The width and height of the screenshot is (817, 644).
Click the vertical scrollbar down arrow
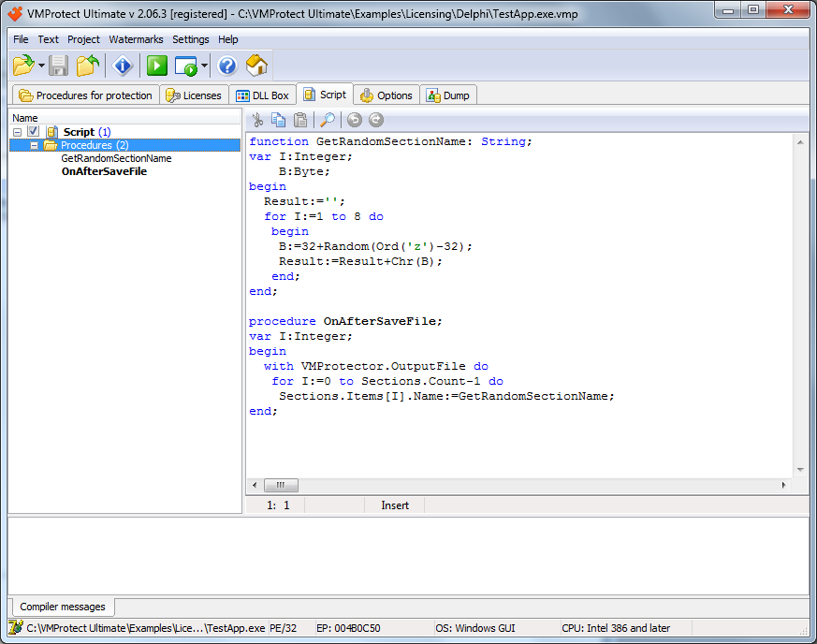click(800, 470)
